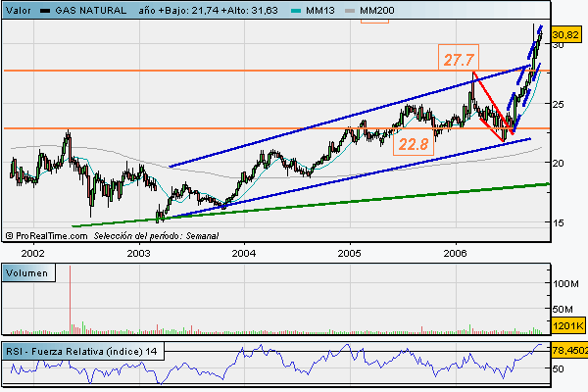588x392 pixels.
Task: Click the MM200 legend label
Action: [377, 11]
